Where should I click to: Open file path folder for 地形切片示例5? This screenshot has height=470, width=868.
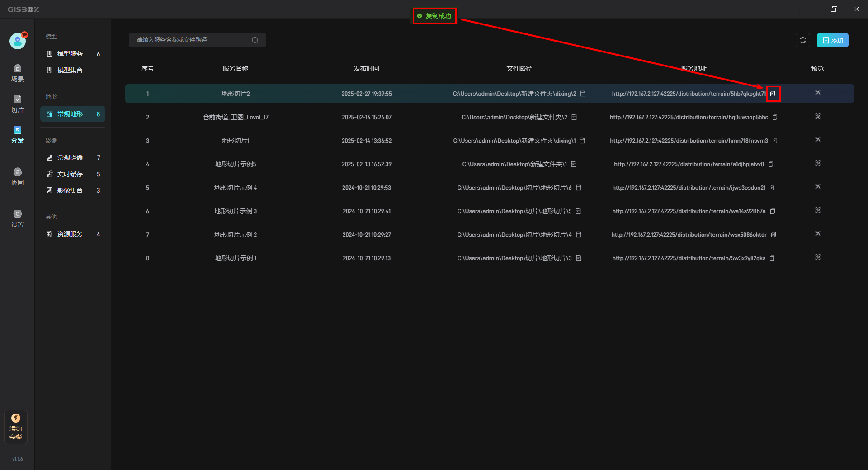click(574, 164)
